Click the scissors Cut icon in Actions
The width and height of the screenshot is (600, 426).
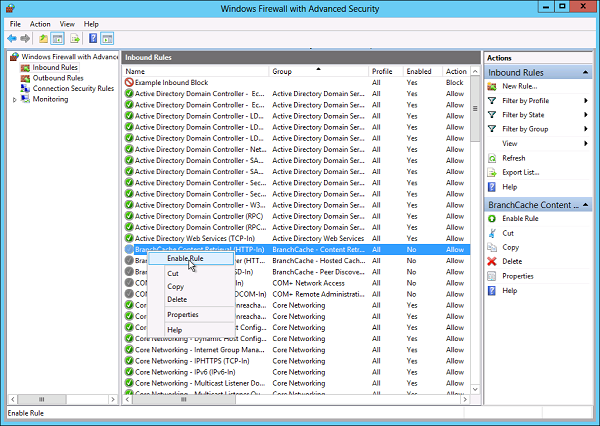tap(492, 233)
